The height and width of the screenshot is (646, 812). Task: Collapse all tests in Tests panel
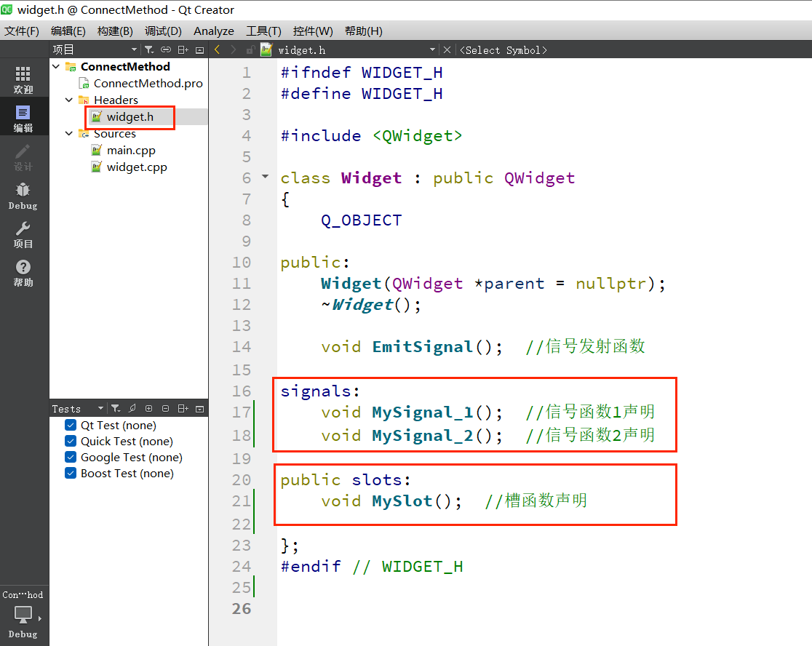(x=166, y=408)
